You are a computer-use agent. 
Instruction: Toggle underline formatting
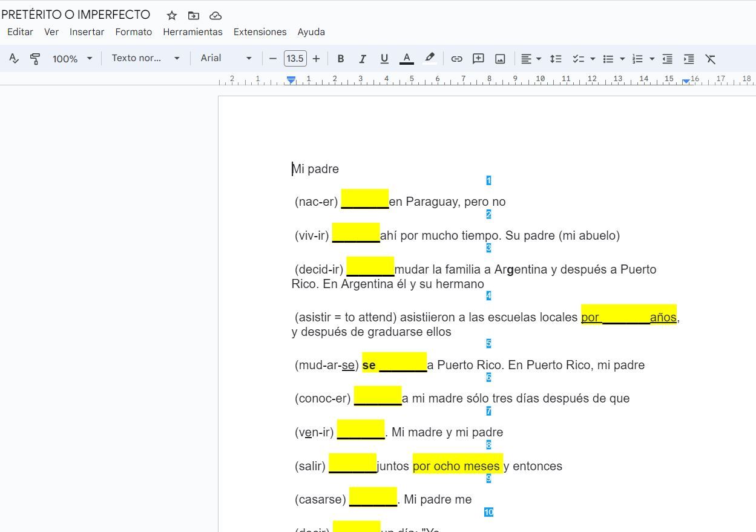point(384,59)
